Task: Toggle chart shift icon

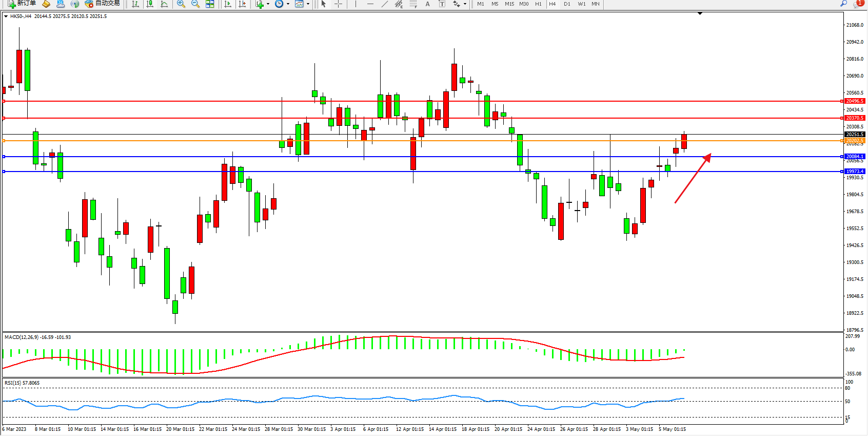Action: point(242,4)
